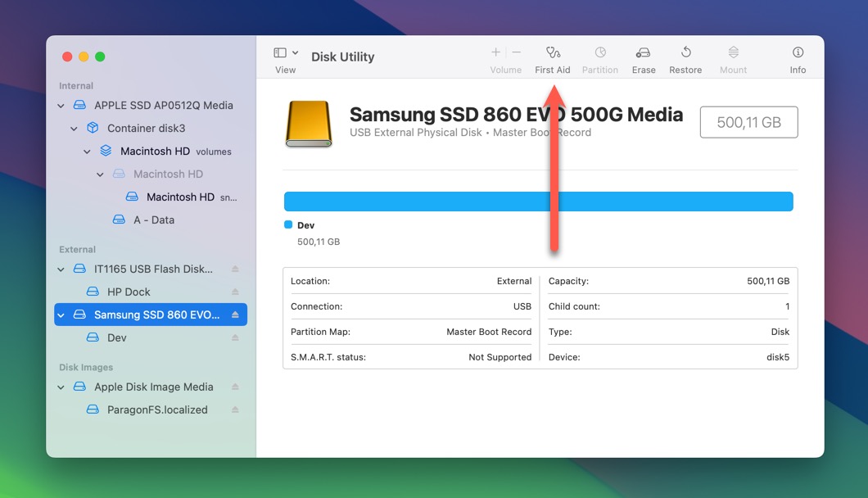Screen dimensions: 868x498
Task: Click Device value disk5
Action: (778, 357)
